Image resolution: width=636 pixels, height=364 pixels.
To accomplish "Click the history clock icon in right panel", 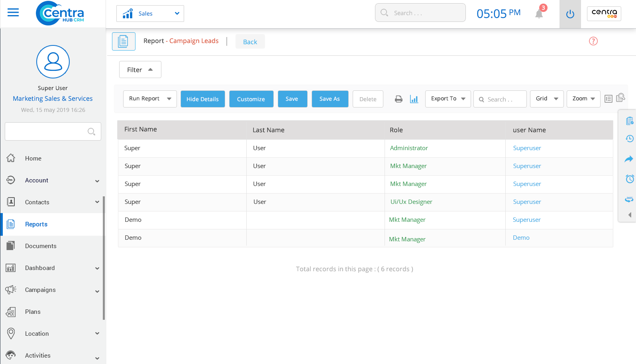I will [630, 139].
